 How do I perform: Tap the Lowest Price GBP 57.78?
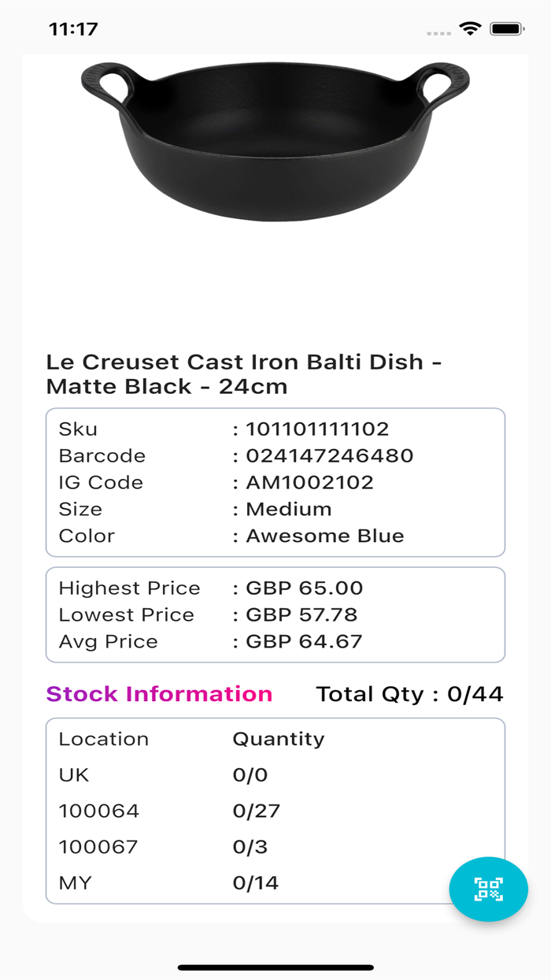[x=301, y=615]
